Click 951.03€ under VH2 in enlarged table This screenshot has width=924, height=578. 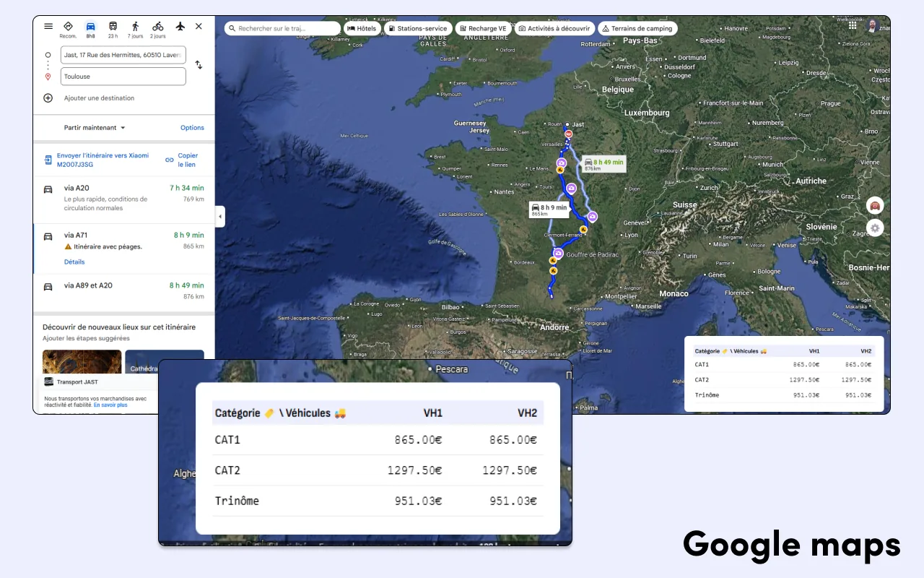(513, 501)
